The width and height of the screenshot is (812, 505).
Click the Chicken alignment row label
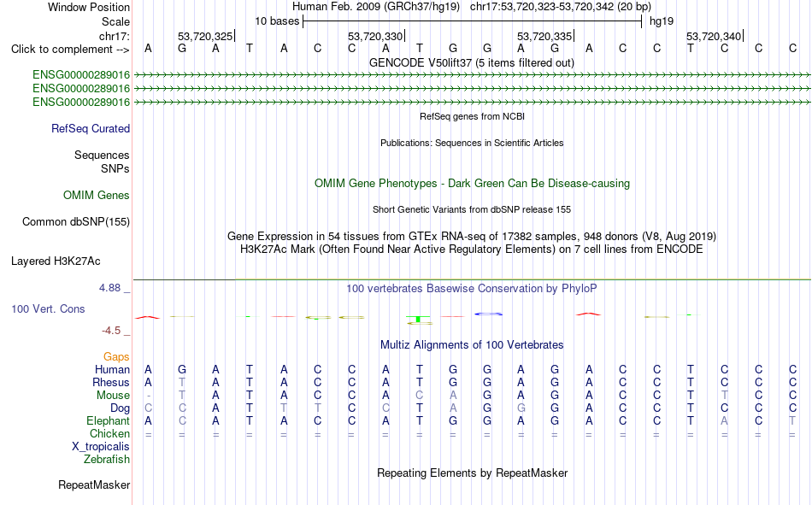click(x=109, y=433)
